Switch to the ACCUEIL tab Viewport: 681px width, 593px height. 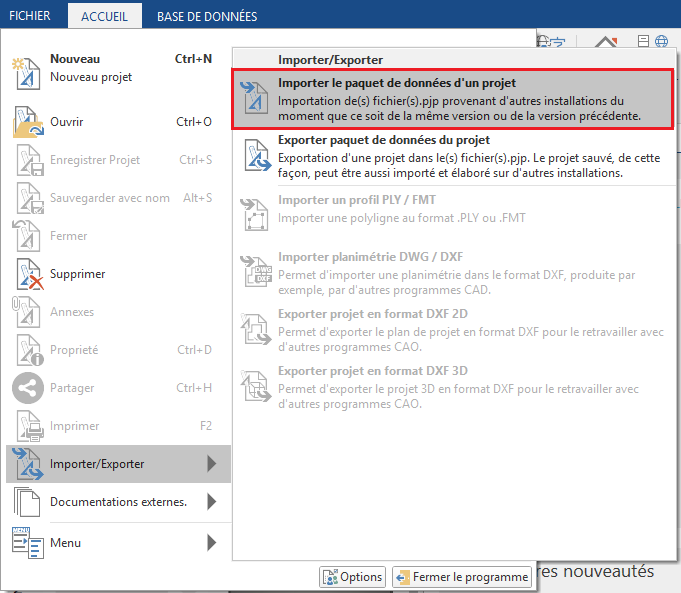pyautogui.click(x=104, y=16)
